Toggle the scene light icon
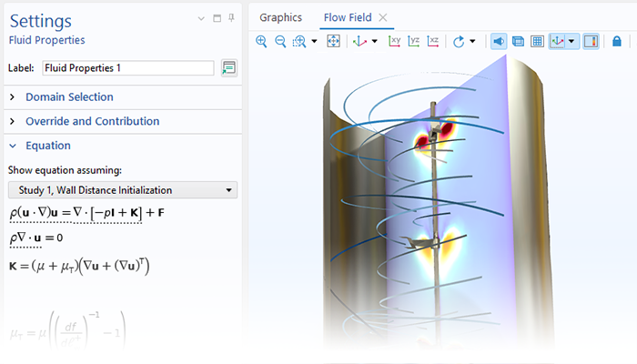637x364 pixels. tap(499, 41)
